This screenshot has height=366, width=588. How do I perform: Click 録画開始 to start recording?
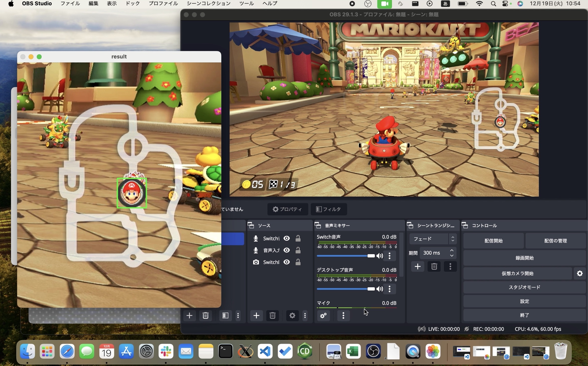coord(524,258)
